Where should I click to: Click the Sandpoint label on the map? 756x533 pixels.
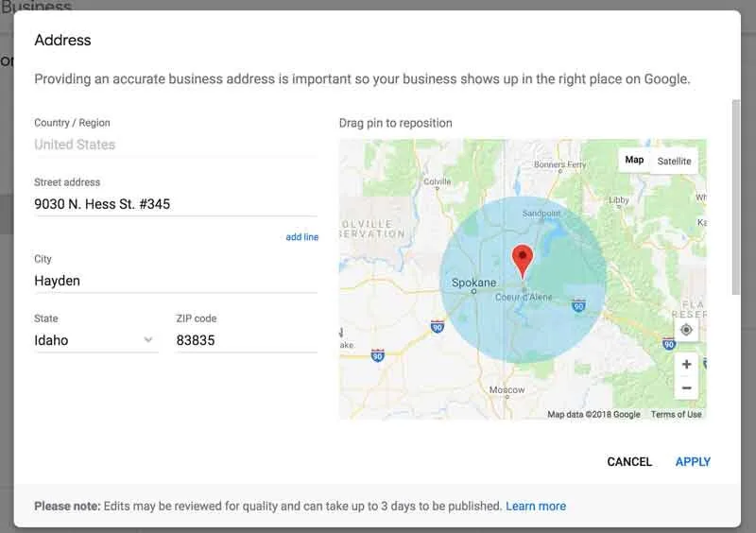(541, 214)
